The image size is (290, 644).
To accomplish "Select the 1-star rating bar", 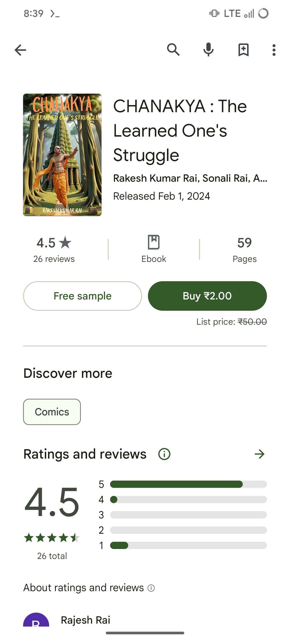I will pos(189,546).
